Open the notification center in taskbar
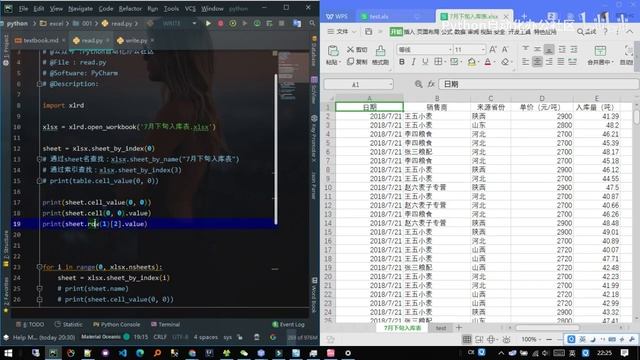The image size is (640, 360). point(624,353)
